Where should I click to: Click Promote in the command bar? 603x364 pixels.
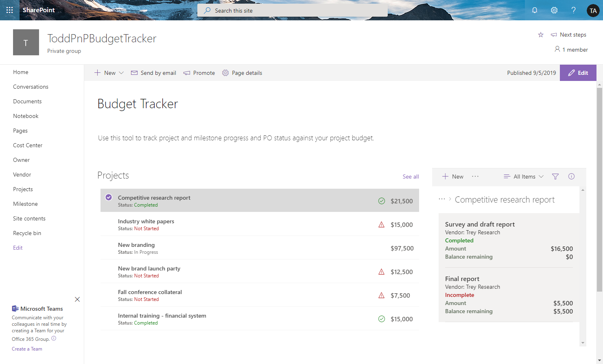pos(199,73)
